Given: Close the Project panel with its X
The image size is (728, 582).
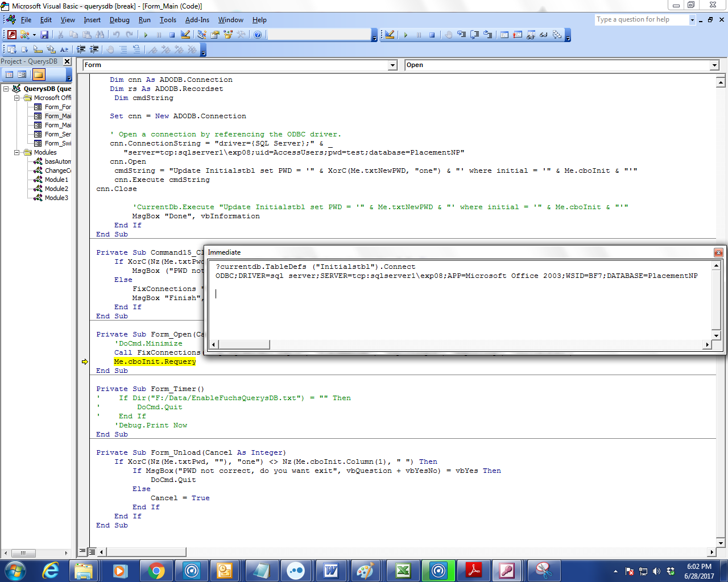Looking at the screenshot, I should tap(67, 61).
